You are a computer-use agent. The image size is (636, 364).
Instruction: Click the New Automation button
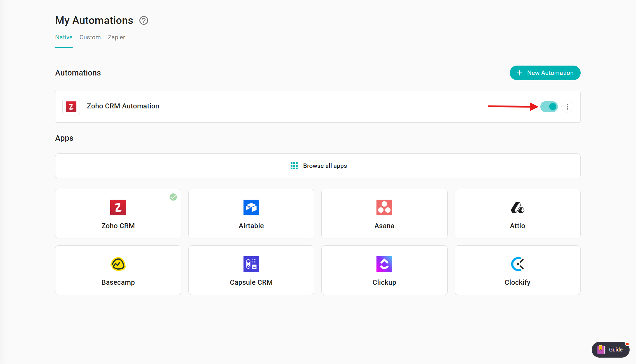tap(545, 73)
